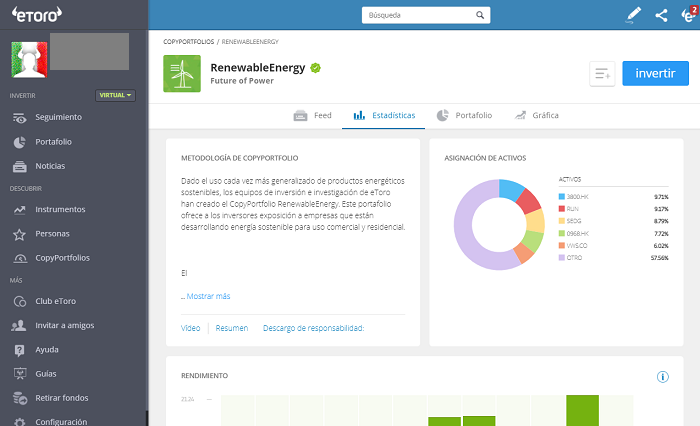
Task: Click the Retirar fondos coins icon
Action: pyautogui.click(x=20, y=398)
